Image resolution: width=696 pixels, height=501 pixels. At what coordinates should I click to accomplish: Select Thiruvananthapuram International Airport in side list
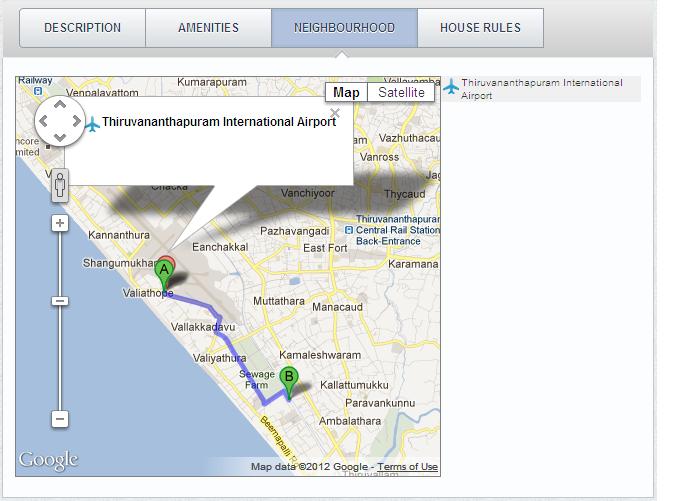click(542, 89)
